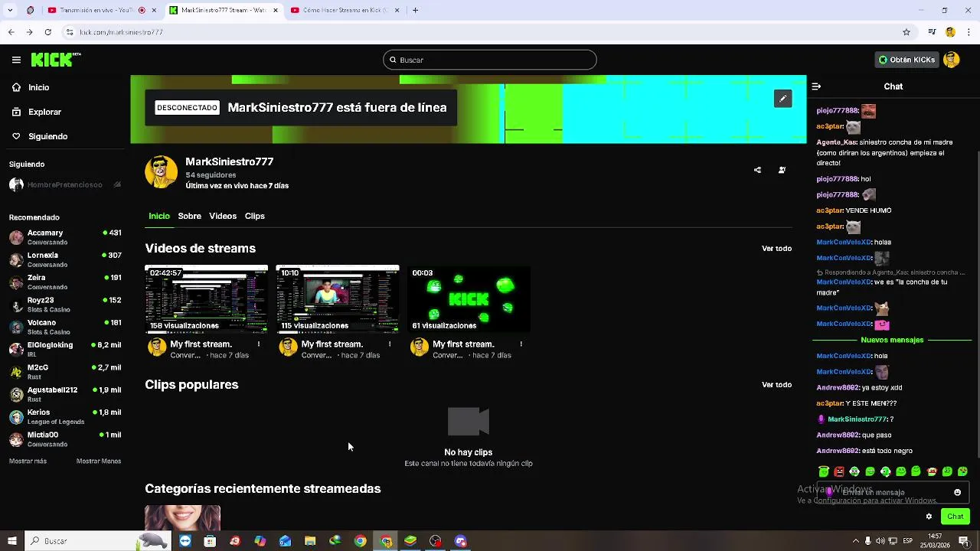Open recommended channel Royz23
This screenshot has width=980, height=551.
[65, 305]
